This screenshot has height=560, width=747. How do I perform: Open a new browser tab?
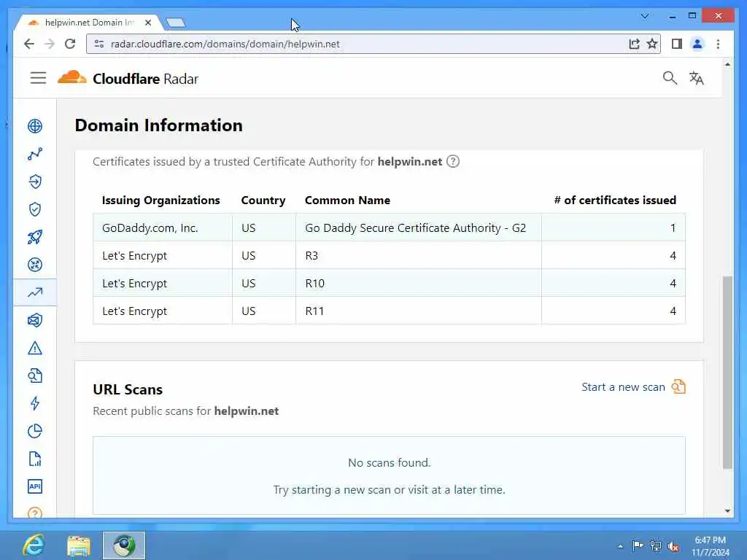coord(176,23)
